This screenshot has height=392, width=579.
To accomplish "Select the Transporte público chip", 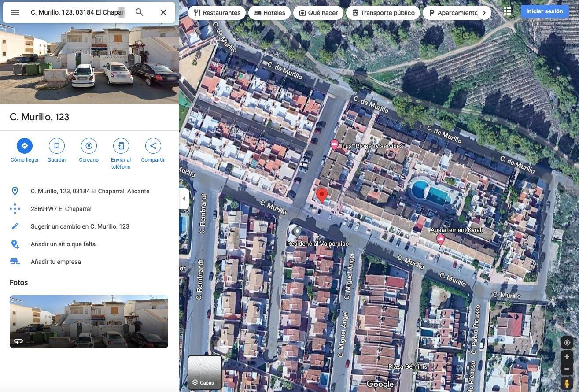I will click(x=384, y=13).
